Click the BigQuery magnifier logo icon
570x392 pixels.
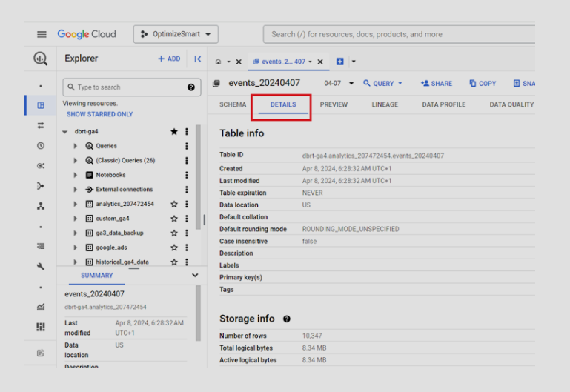(40, 59)
